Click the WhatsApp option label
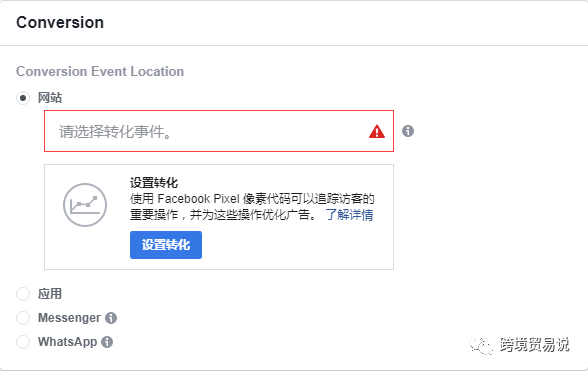The image size is (588, 371). [68, 342]
